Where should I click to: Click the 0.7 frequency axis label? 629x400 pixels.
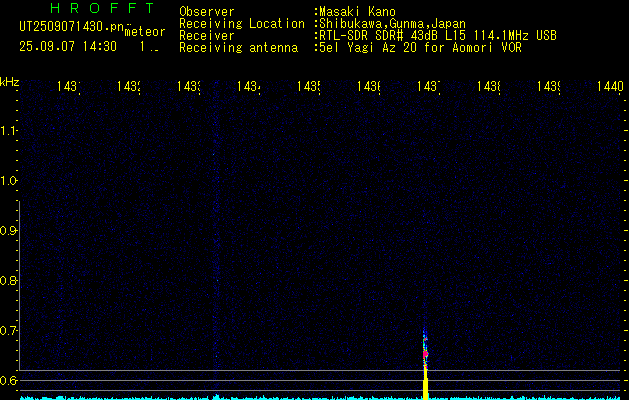coord(8,331)
